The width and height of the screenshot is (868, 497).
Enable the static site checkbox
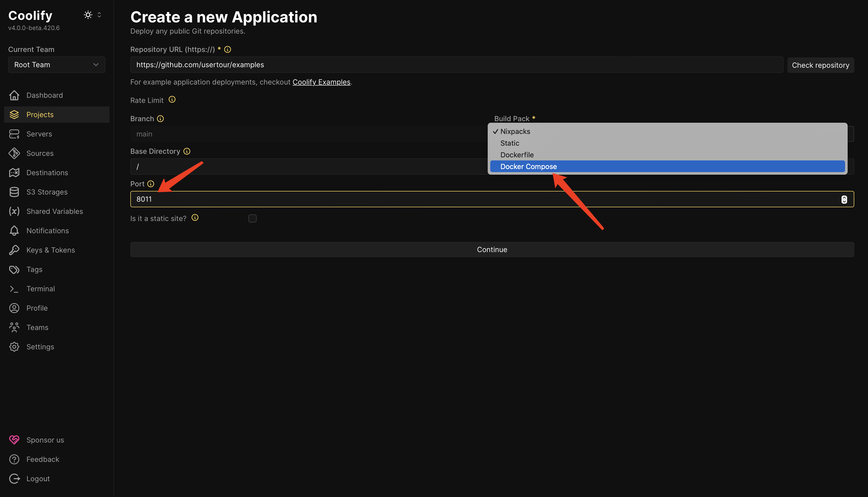coord(252,218)
